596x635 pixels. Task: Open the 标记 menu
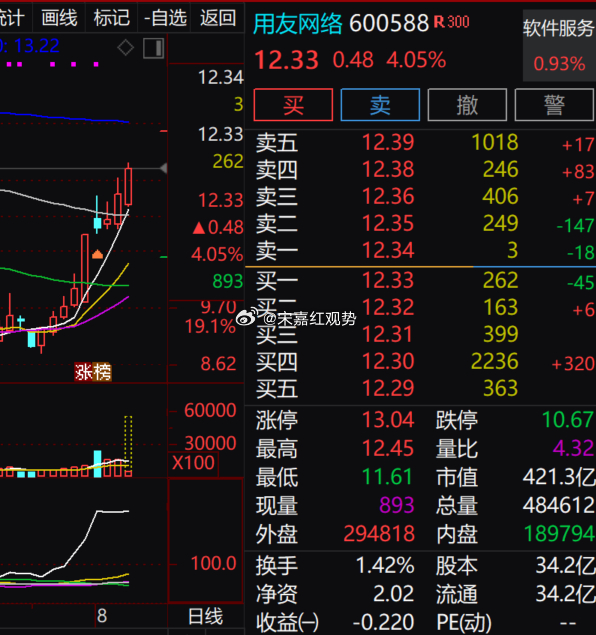[x=112, y=18]
